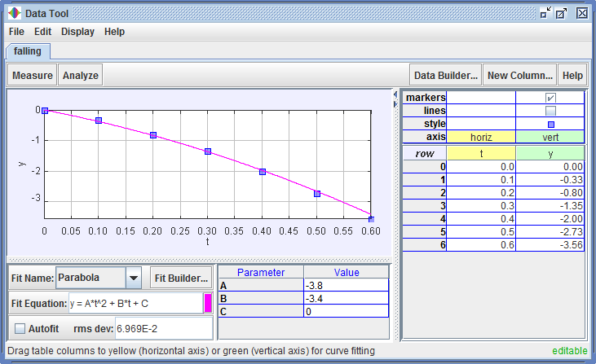This screenshot has width=596, height=364.
Task: Click the t axis label under plot
Action: point(208,242)
